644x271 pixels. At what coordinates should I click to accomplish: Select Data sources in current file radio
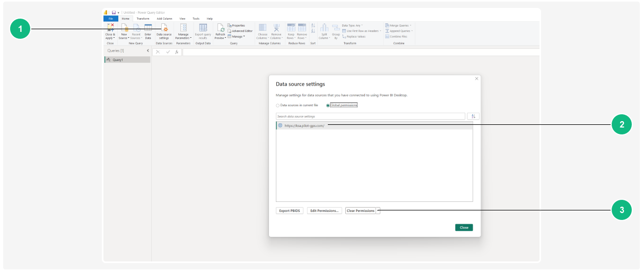pyautogui.click(x=277, y=105)
